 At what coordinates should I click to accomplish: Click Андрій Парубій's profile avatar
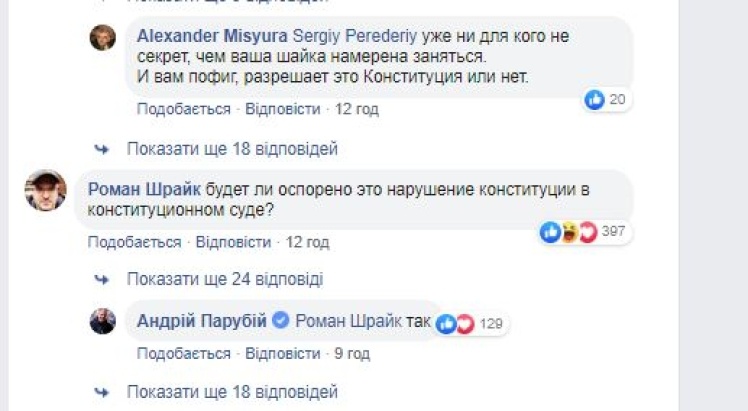[103, 321]
